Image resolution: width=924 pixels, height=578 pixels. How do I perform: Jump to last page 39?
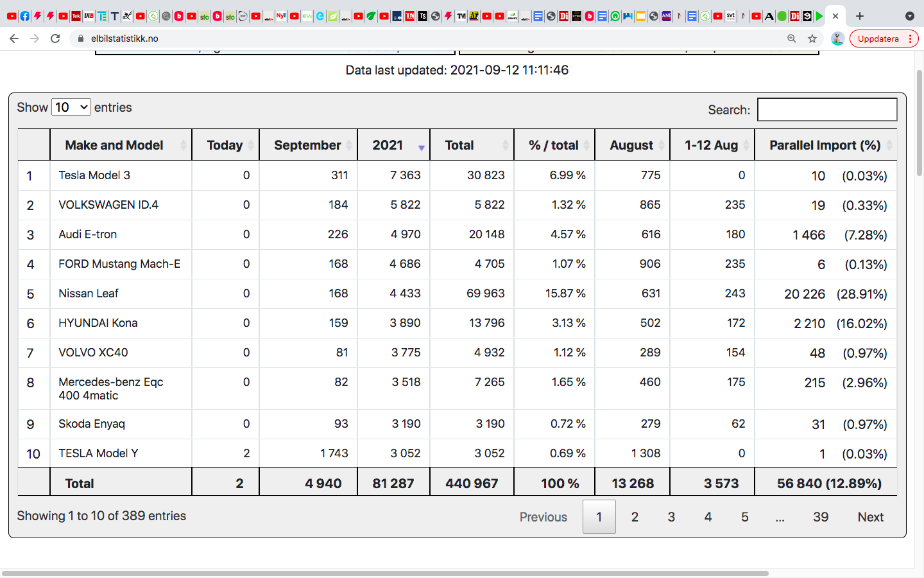[x=821, y=517]
